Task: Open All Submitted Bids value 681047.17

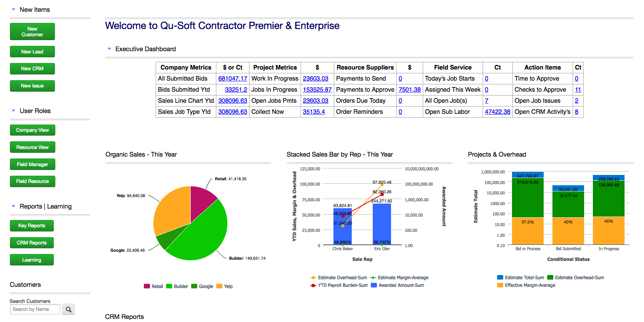Action: point(233,78)
